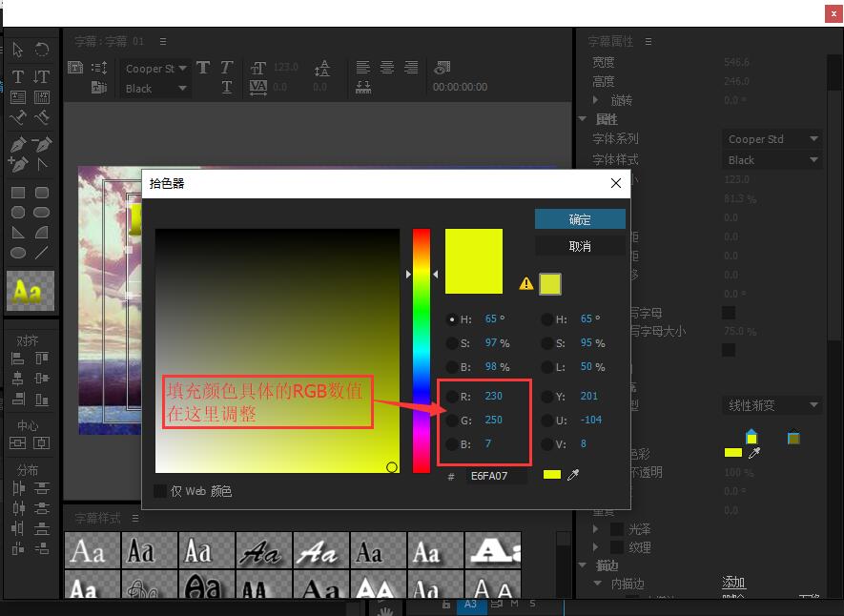Viewport: 844px width, 616px height.
Task: Select the Delete Anchor Point tool
Action: pyautogui.click(x=41, y=144)
